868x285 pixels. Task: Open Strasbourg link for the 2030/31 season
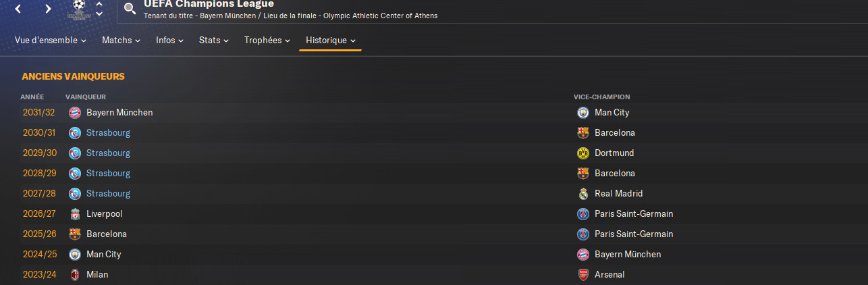click(108, 133)
